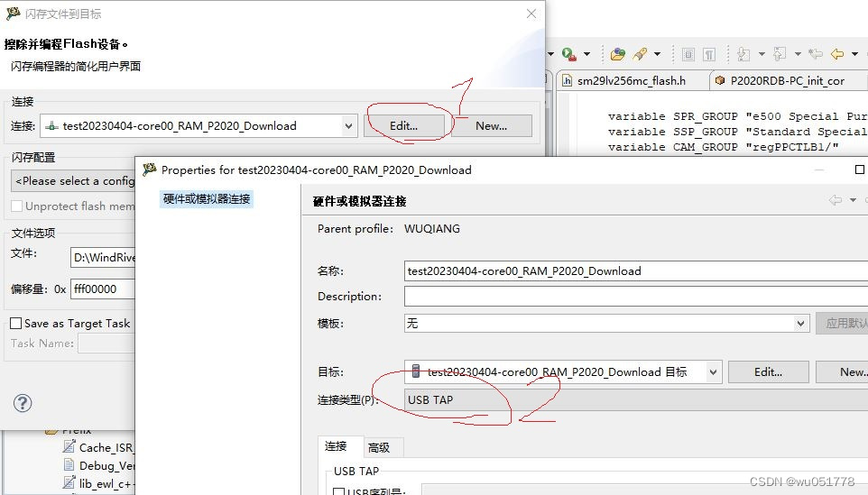Click the lib_ewl_c+ file name

(x=106, y=483)
